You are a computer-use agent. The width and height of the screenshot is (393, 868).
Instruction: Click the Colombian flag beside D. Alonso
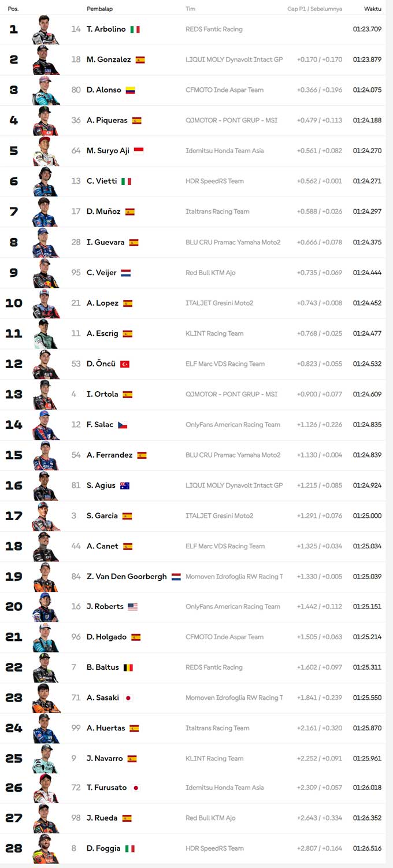click(131, 90)
